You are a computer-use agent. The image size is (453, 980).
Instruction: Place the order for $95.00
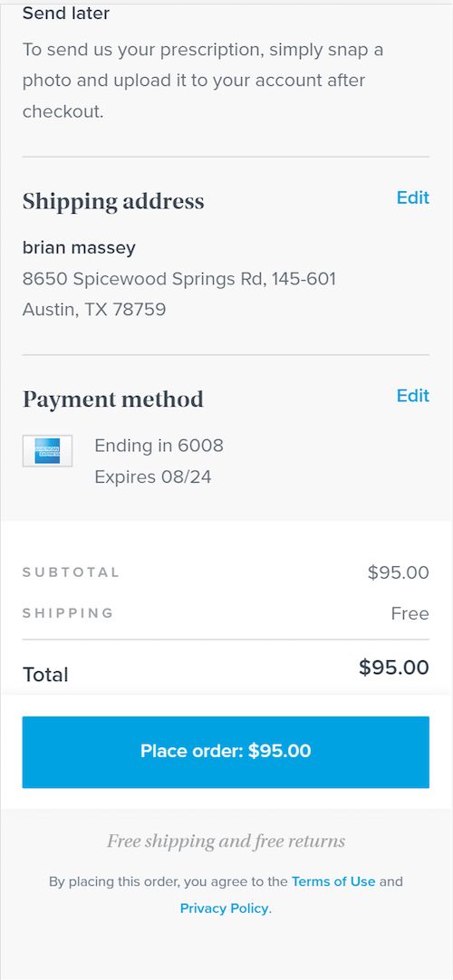pyautogui.click(x=226, y=752)
